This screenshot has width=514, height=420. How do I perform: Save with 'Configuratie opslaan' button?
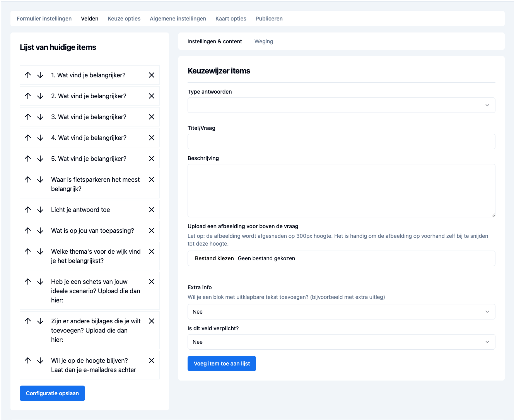coord(52,393)
